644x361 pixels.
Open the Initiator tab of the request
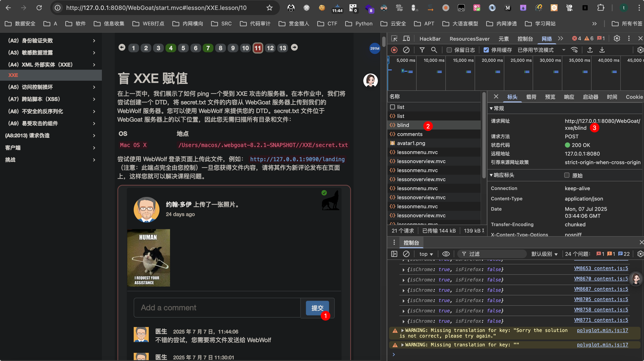[590, 97]
